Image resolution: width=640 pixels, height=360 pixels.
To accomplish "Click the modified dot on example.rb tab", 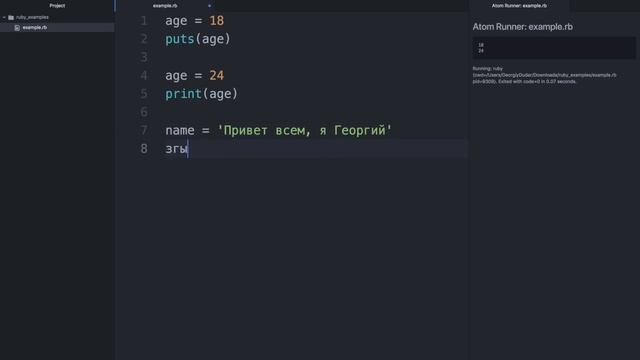I will point(209,6).
